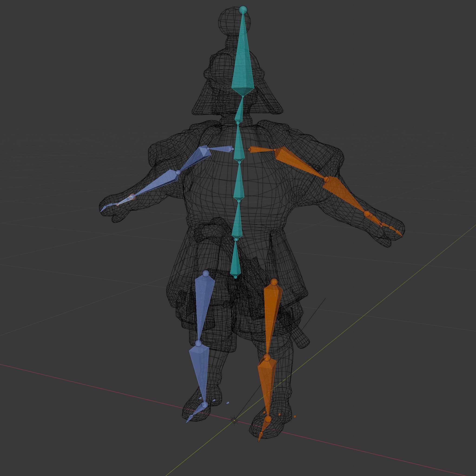Select the orange shoulder clavicle bone
Viewport: 476px width, 476px height.
pos(262,149)
